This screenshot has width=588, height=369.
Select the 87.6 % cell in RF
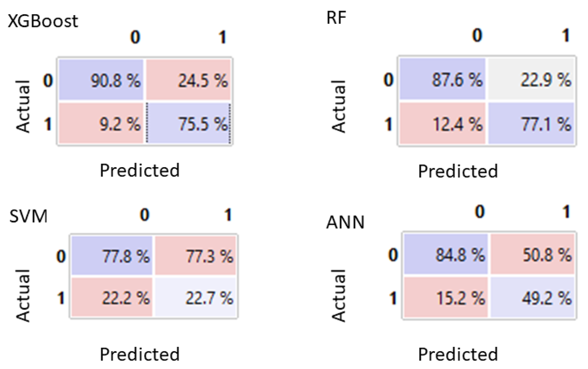[x=442, y=79]
